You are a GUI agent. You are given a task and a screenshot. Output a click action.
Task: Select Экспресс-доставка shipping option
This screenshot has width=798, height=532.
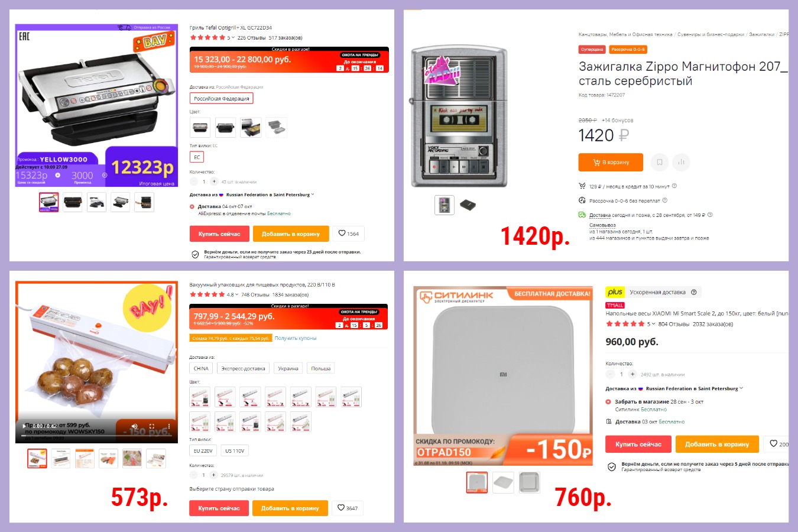[x=243, y=368]
